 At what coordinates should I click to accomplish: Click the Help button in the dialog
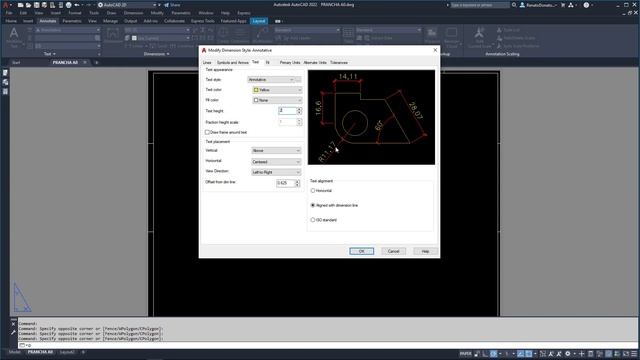pyautogui.click(x=425, y=251)
